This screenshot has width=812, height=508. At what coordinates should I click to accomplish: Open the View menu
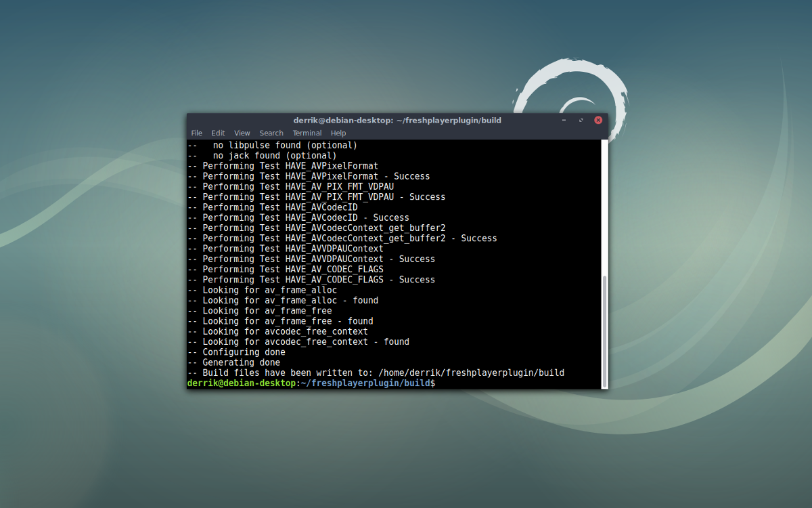[242, 133]
